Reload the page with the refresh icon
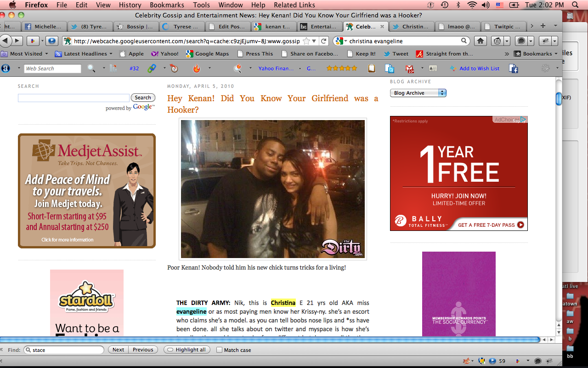The width and height of the screenshot is (588, 368). point(324,41)
